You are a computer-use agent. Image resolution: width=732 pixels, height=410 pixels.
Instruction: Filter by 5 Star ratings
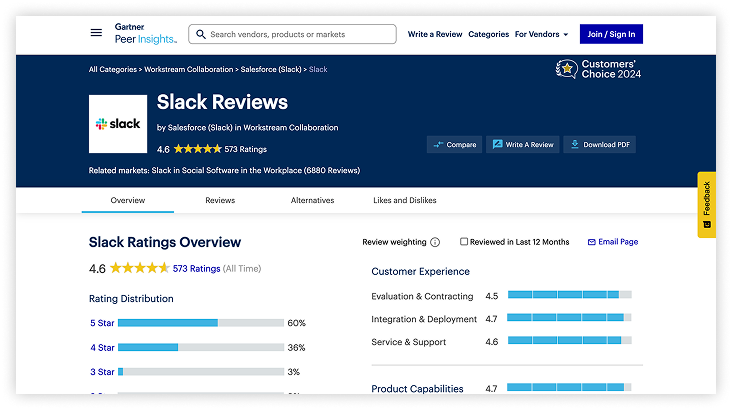pos(102,323)
